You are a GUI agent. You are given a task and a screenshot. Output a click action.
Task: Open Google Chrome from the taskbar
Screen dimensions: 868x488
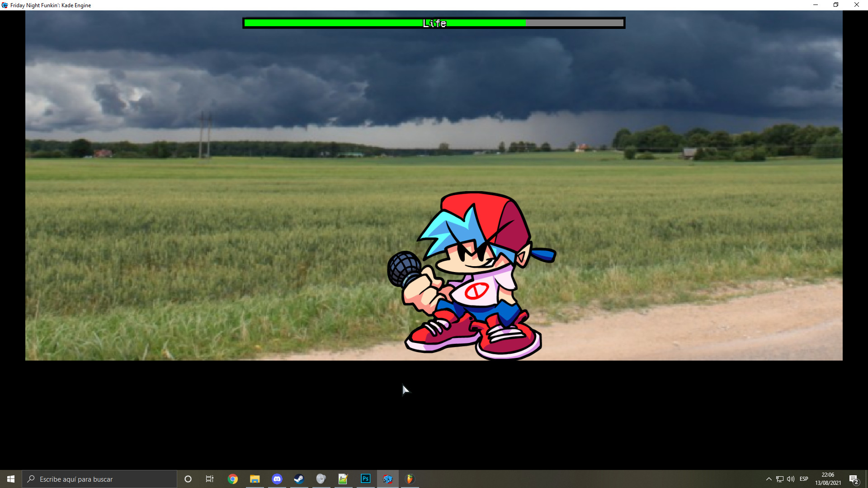point(233,479)
